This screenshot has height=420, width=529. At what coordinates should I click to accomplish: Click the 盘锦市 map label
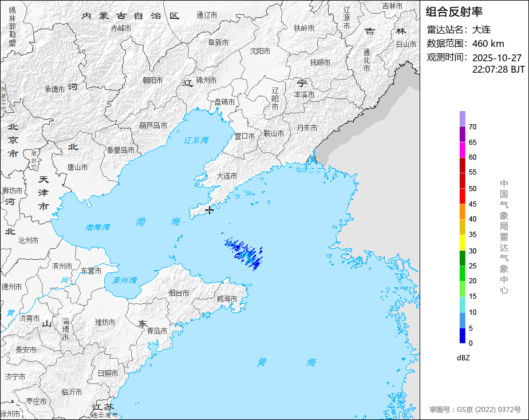click(224, 102)
